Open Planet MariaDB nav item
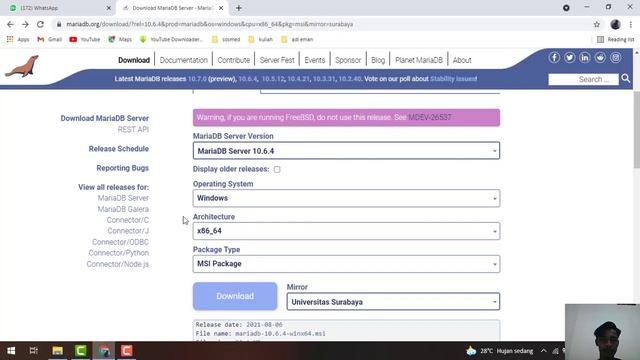Image resolution: width=640 pixels, height=360 pixels. 419,60
